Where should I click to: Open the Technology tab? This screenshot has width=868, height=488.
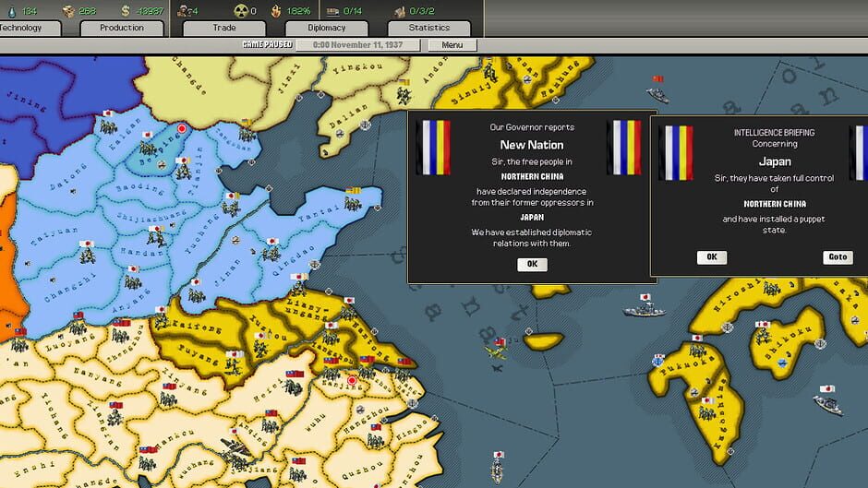coord(23,28)
